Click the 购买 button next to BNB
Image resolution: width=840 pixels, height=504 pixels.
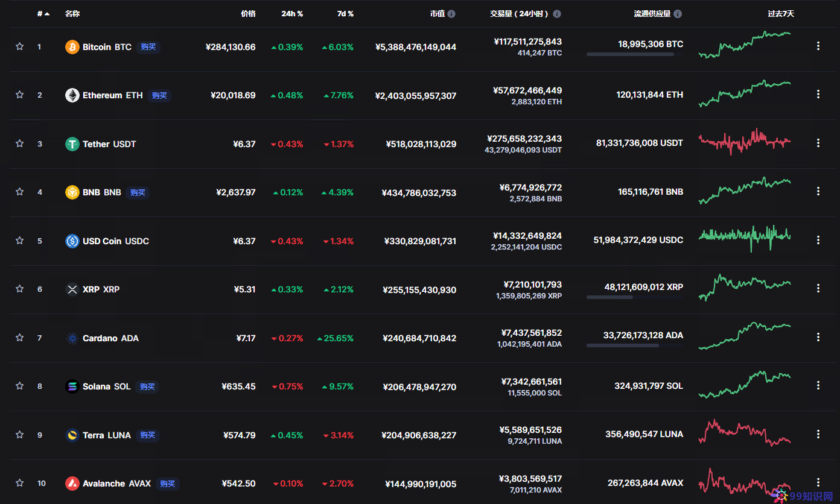pos(138,193)
